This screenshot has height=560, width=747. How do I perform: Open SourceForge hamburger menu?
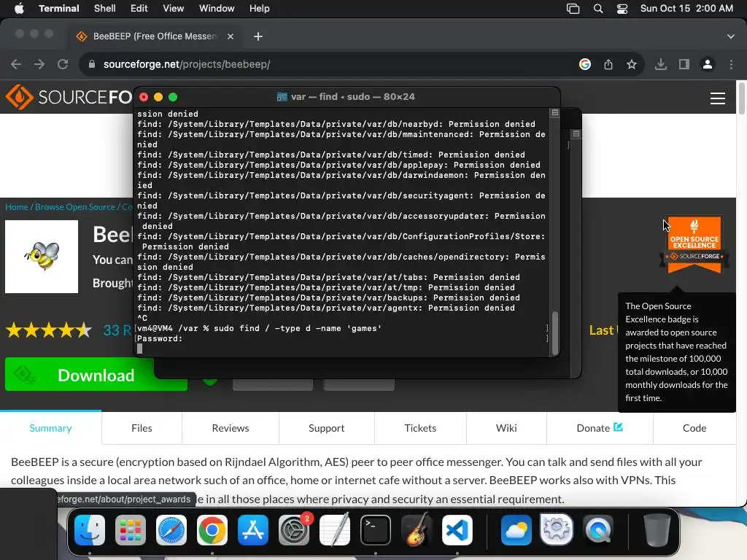[718, 98]
